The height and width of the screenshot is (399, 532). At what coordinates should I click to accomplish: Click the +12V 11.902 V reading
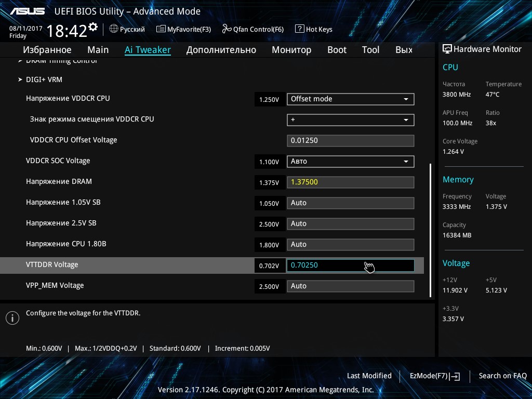pyautogui.click(x=455, y=290)
